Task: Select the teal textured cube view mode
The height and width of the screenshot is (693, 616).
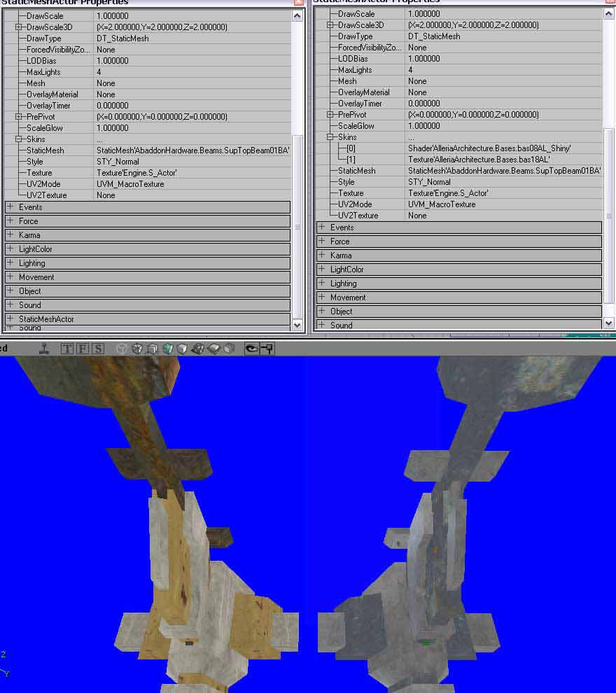Action: 167,349
